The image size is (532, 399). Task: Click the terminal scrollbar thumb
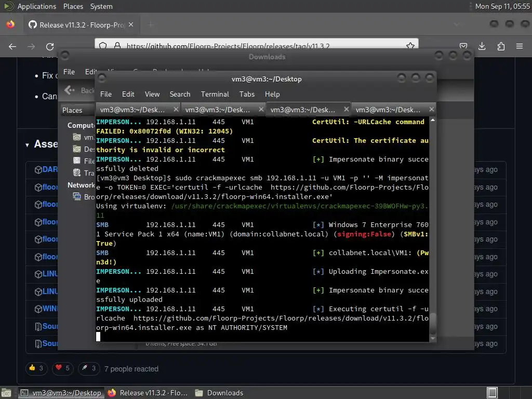(x=433, y=324)
